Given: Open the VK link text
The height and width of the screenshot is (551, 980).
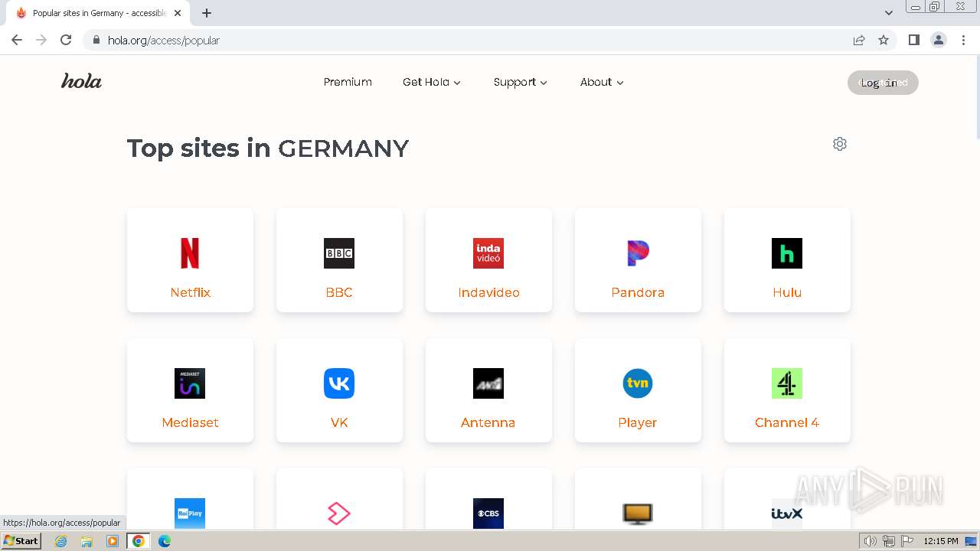Looking at the screenshot, I should (339, 422).
